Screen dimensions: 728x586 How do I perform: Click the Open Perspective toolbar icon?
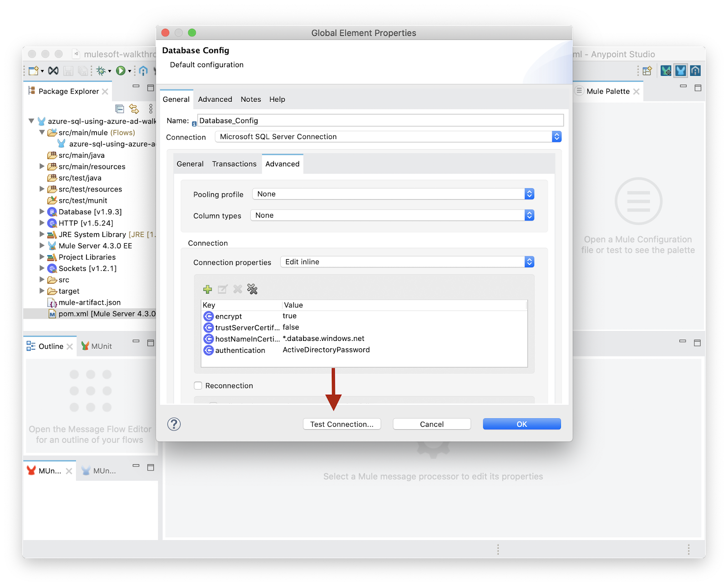pos(647,70)
